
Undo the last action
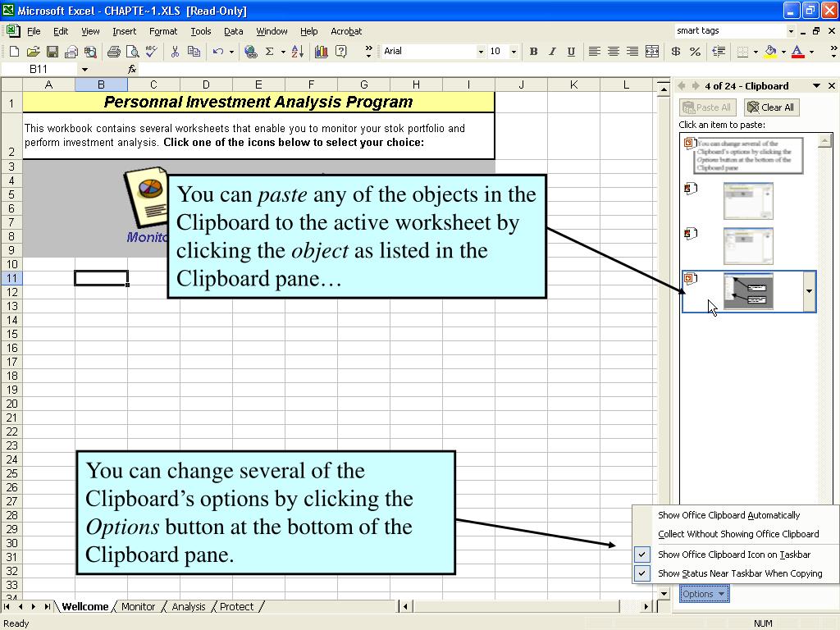[x=217, y=52]
